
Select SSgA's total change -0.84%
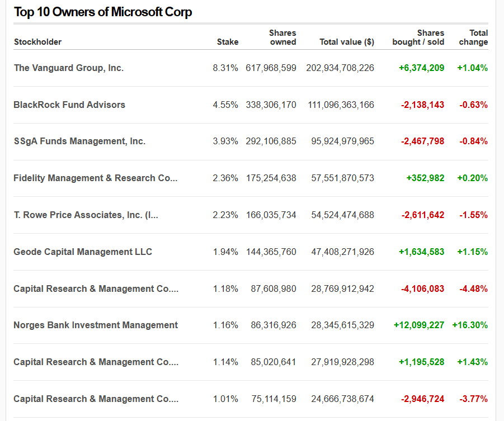(x=474, y=141)
